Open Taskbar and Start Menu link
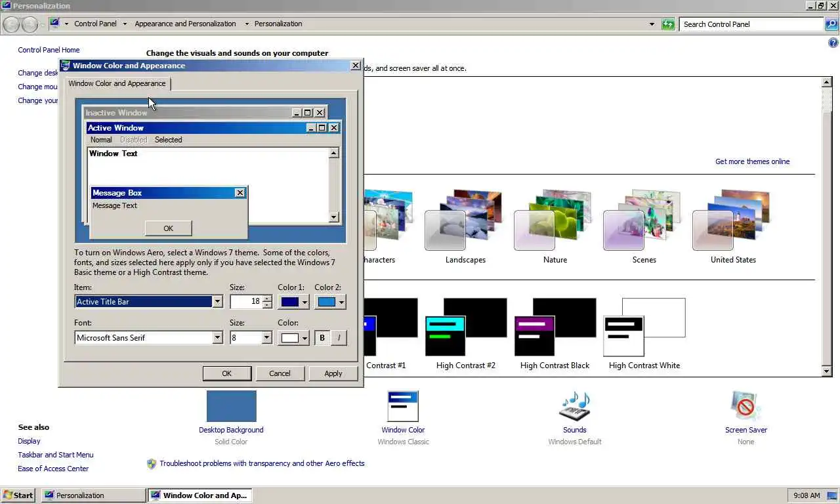The image size is (840, 504). tap(56, 455)
